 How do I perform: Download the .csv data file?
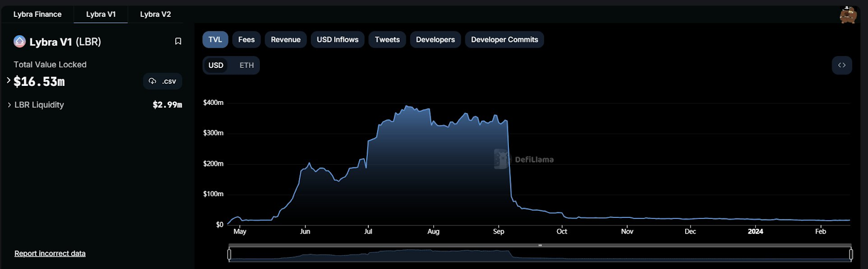[163, 81]
